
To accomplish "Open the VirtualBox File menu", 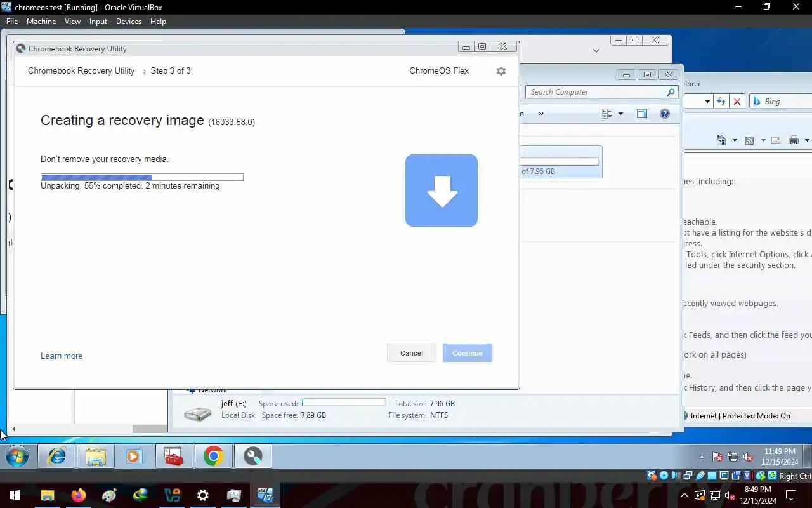I will (12, 22).
